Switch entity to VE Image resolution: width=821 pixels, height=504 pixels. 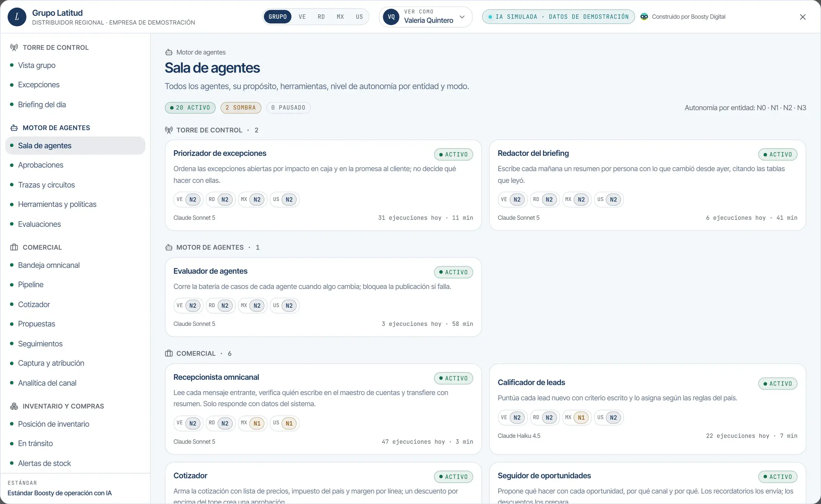coord(302,17)
